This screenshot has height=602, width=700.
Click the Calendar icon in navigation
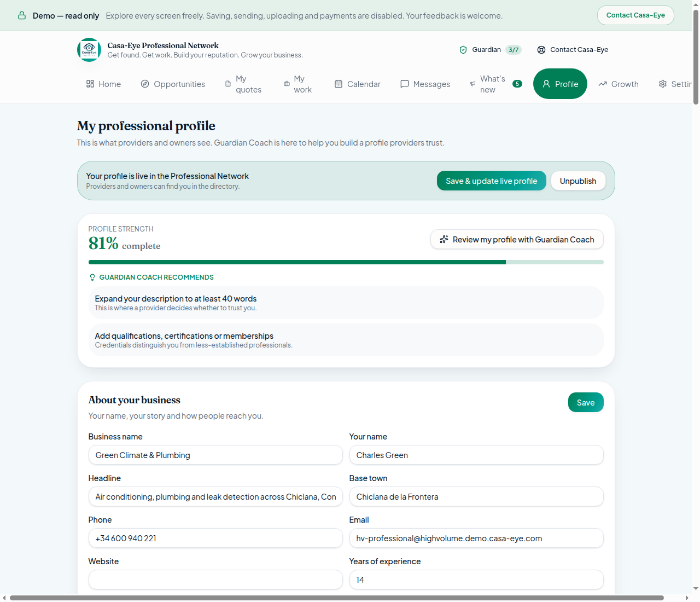click(339, 84)
